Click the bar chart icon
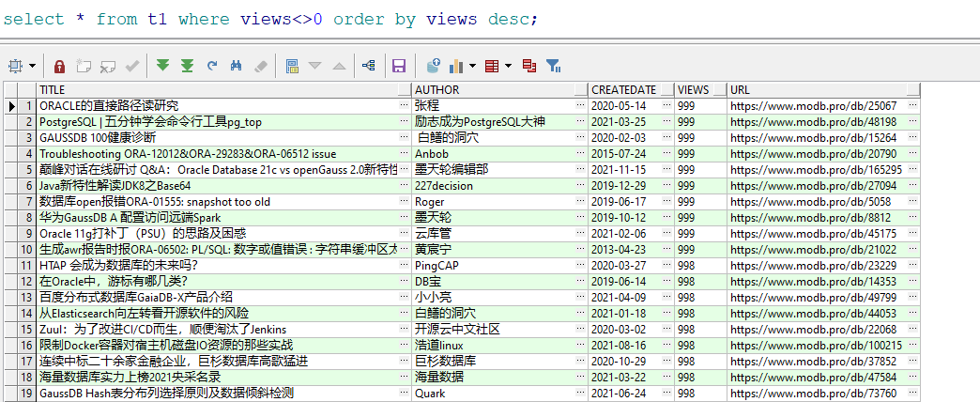980x402 pixels. [x=455, y=65]
